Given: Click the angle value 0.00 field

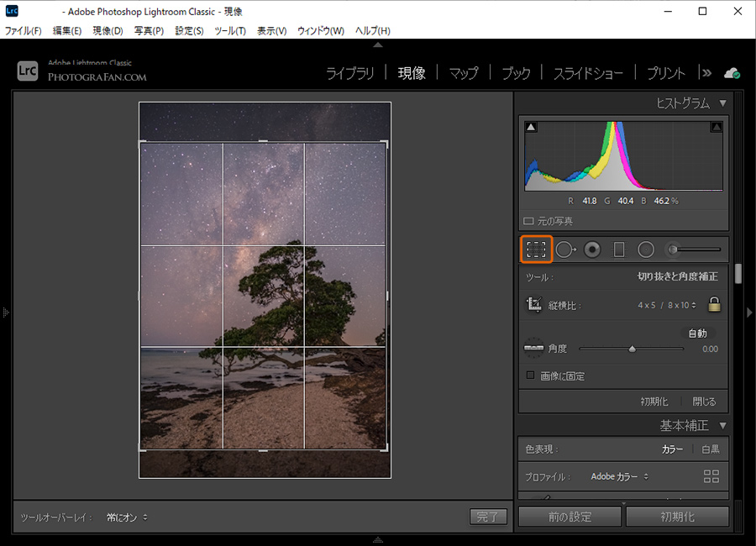Looking at the screenshot, I should [x=710, y=349].
